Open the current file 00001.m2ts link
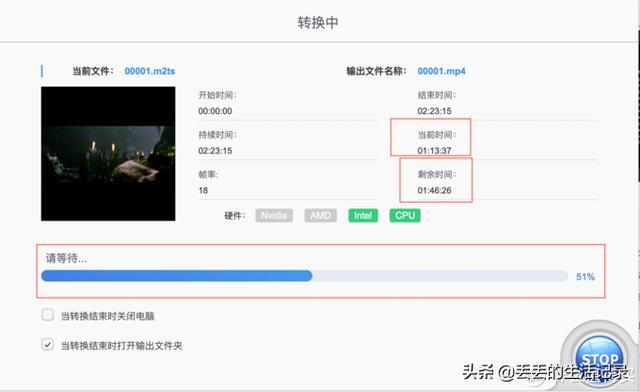Viewport: 640px width, 392px height. pyautogui.click(x=150, y=71)
